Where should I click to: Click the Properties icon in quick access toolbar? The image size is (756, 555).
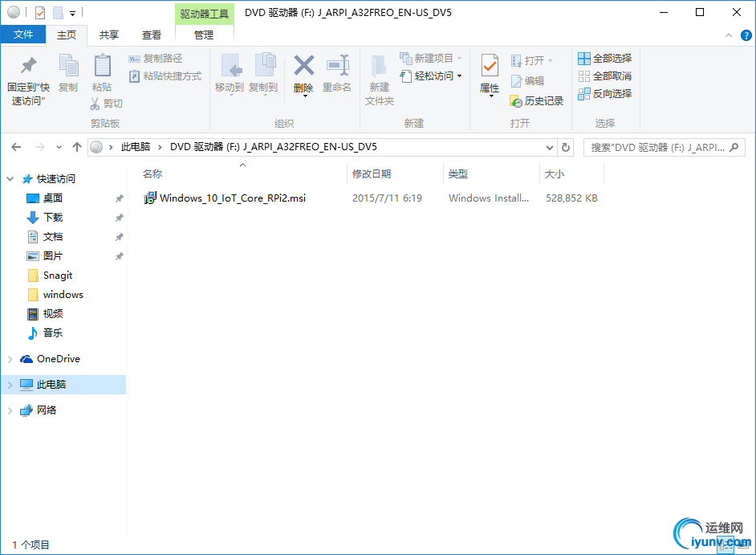(x=40, y=13)
